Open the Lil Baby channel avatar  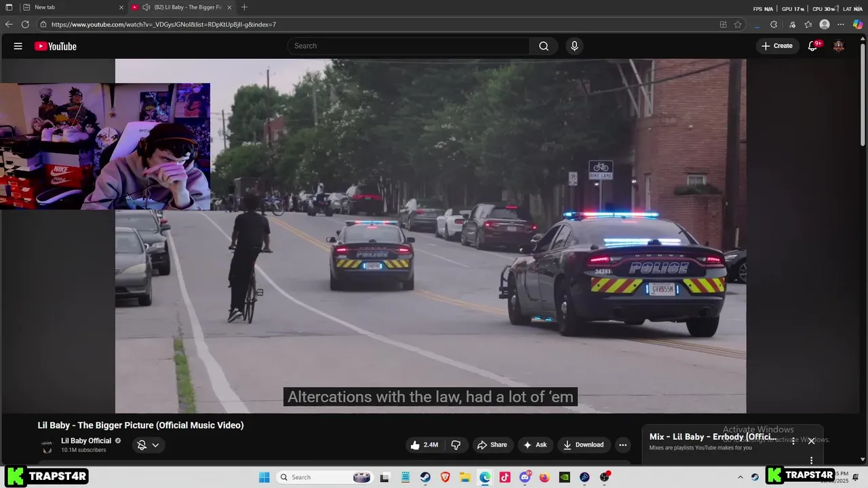click(x=47, y=445)
